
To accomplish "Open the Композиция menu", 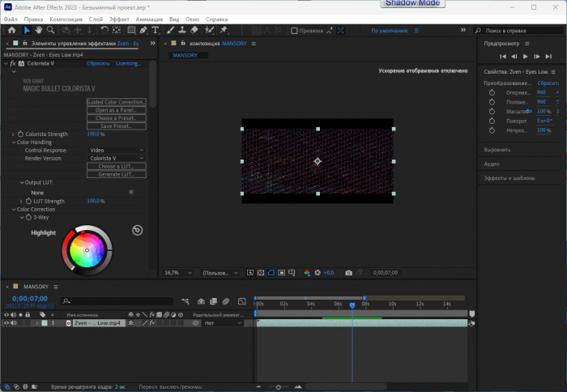I will coord(65,18).
